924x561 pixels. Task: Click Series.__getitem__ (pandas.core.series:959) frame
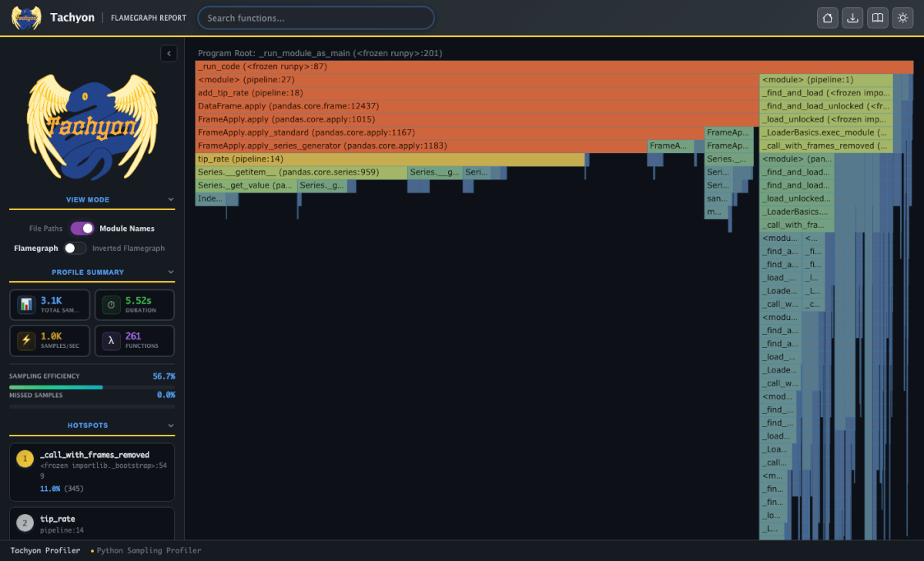tap(301, 172)
